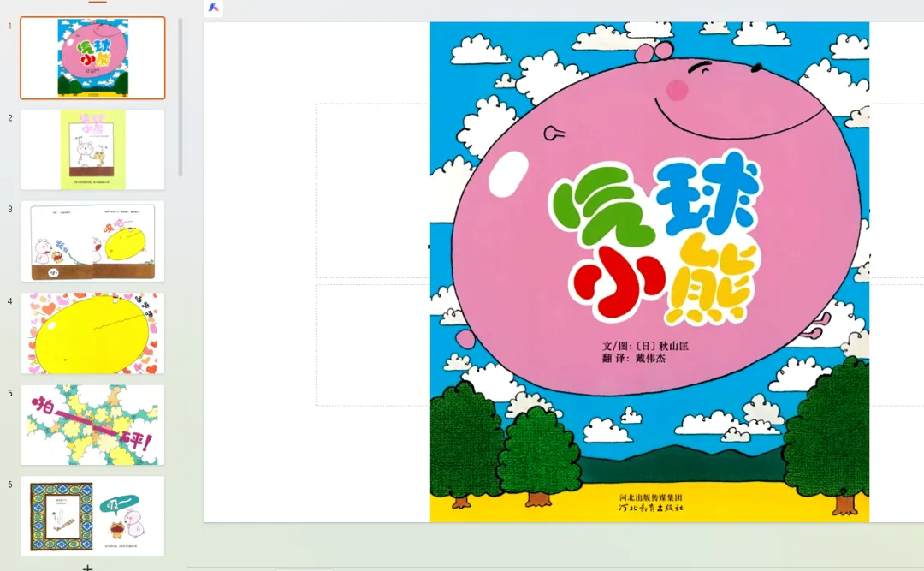Click the slide panel vertical scrollbar
924x571 pixels.
pos(181,98)
